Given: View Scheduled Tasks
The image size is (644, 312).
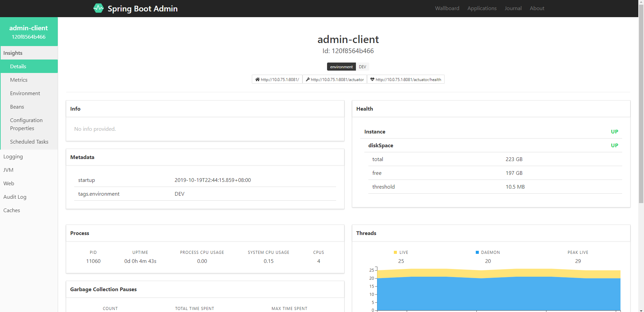Looking at the screenshot, I should [29, 142].
